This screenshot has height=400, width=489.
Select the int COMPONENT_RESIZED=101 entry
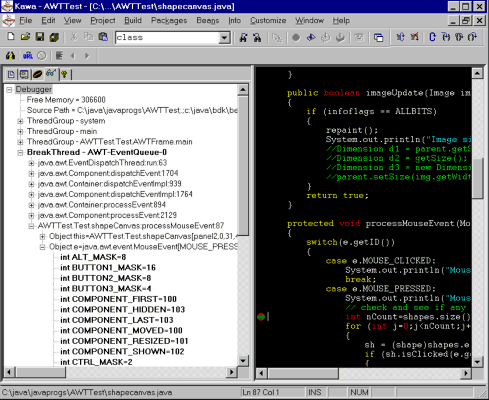(124, 341)
